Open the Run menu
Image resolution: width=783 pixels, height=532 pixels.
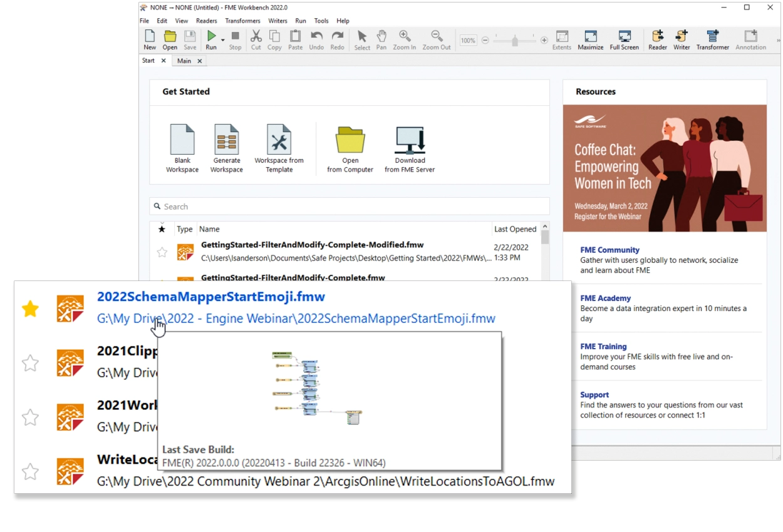301,21
